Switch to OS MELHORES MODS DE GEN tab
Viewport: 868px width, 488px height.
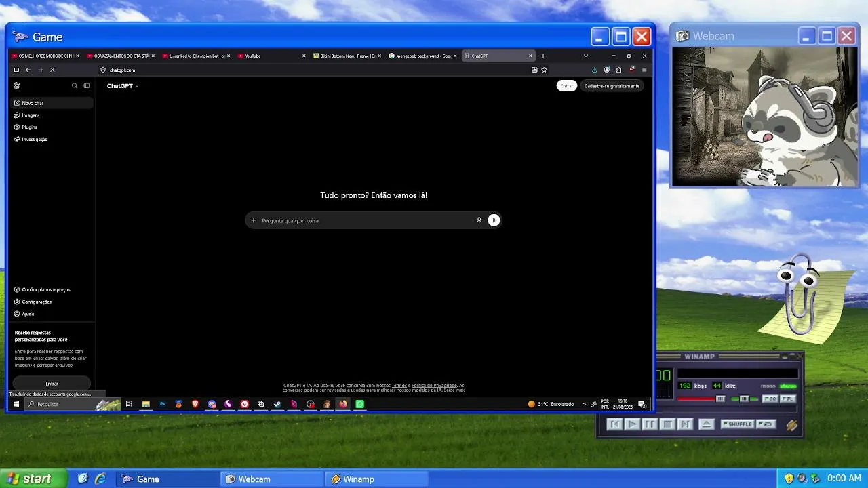[x=45, y=56]
